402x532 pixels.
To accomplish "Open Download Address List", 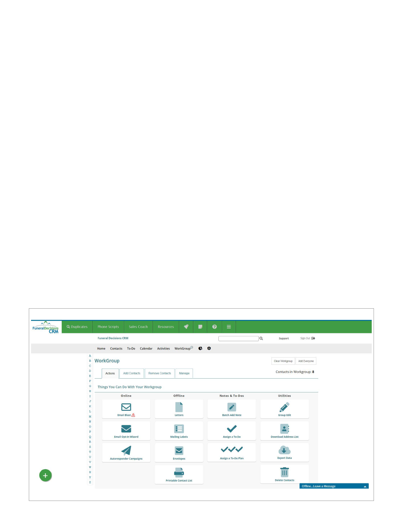I will point(284,429).
